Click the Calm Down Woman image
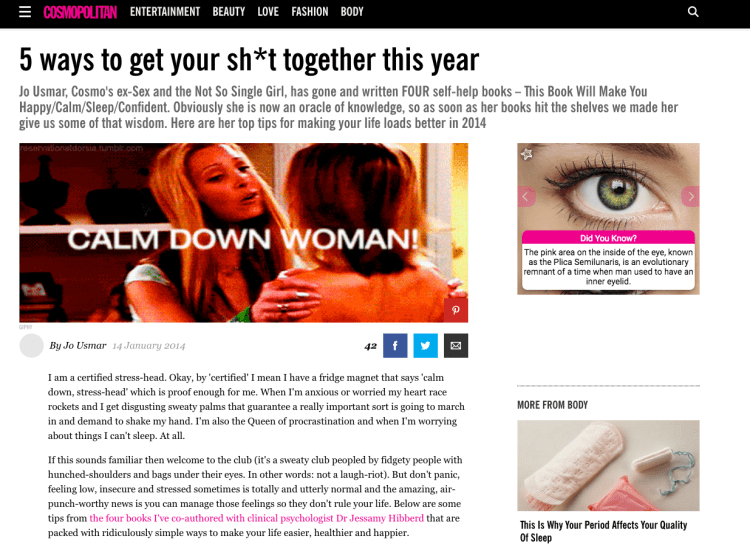The height and width of the screenshot is (553, 750). pyautogui.click(x=243, y=232)
